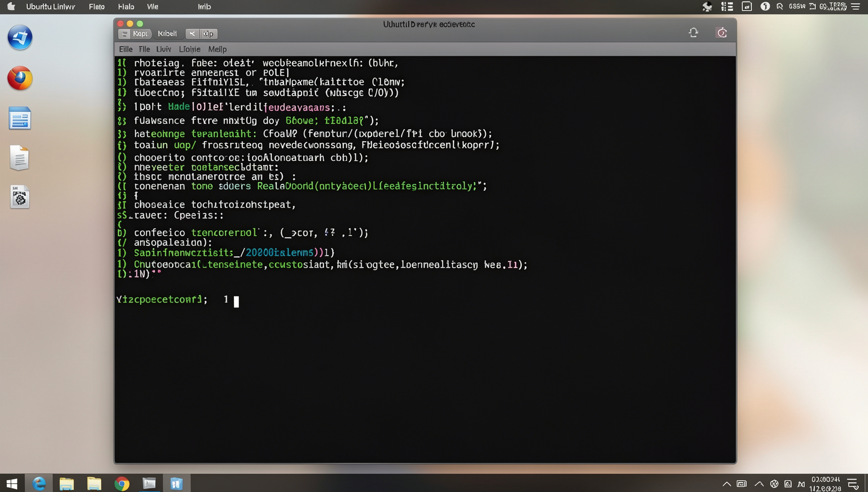Viewport: 868px width, 492px height.
Task: Click the Kllp toolbar button
Action: (x=208, y=34)
